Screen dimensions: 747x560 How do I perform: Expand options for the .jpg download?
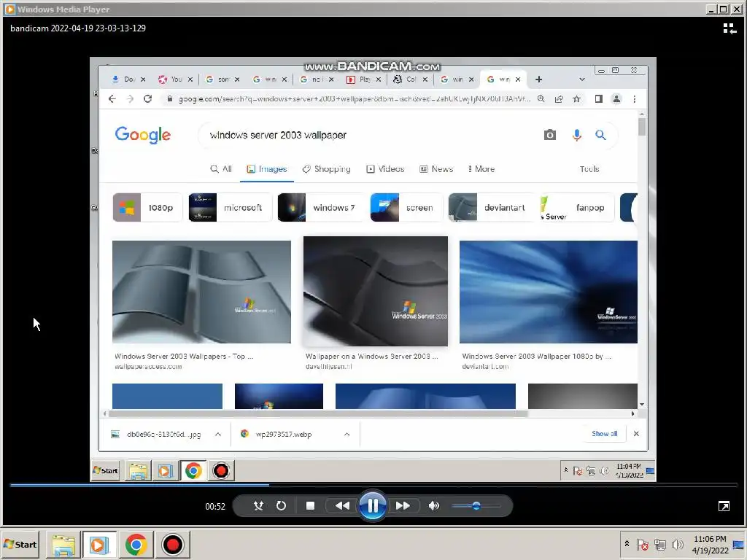click(217, 435)
